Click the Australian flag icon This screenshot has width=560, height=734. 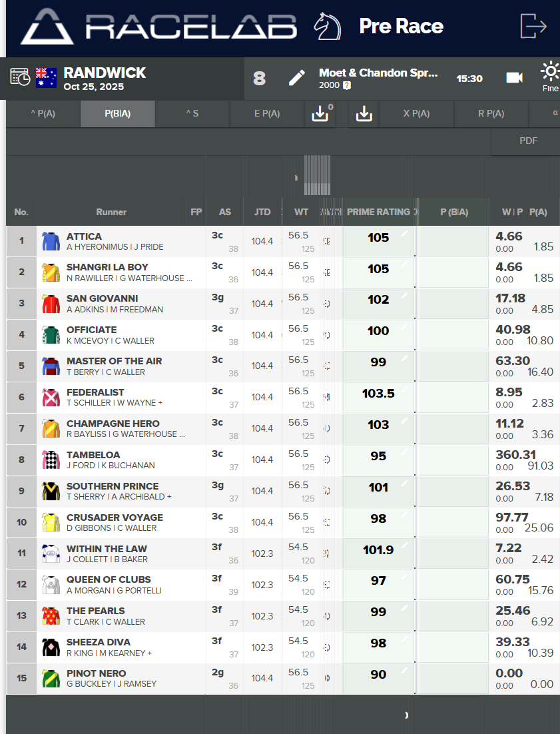tap(46, 77)
